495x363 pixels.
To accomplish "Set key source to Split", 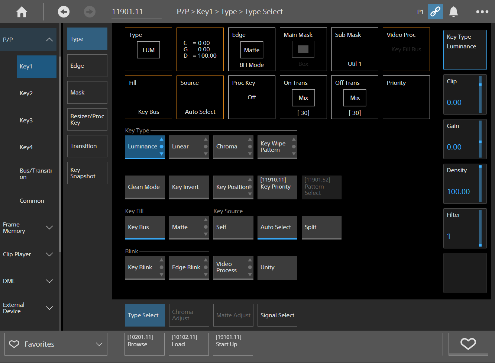I will pos(322,228).
